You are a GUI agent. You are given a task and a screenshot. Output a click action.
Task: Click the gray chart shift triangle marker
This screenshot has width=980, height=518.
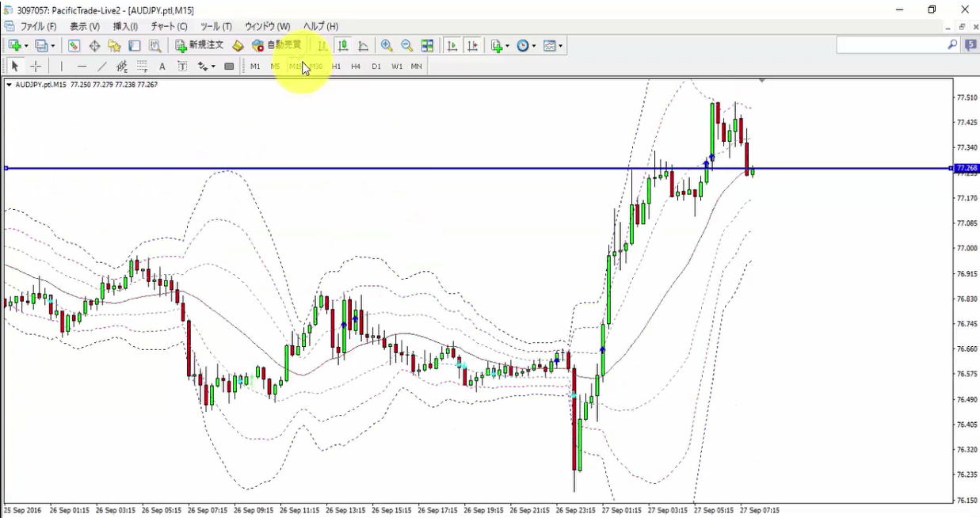coord(762,81)
